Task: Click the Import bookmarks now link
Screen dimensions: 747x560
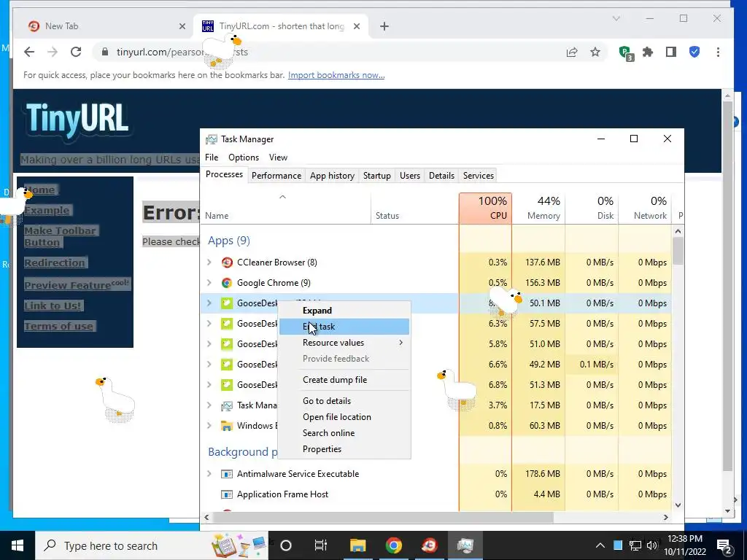Action: point(336,75)
